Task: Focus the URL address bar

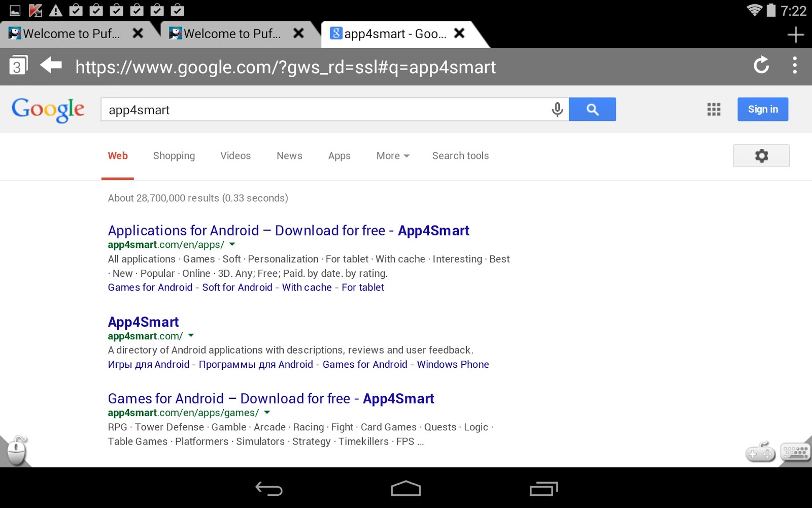Action: click(x=286, y=67)
